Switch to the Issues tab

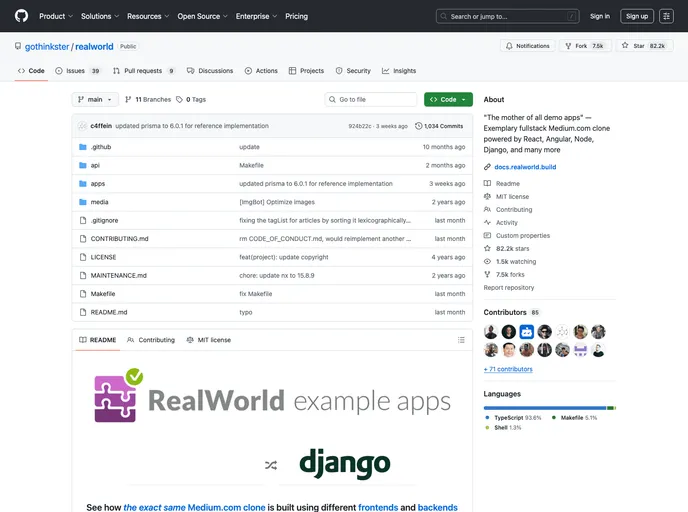click(x=78, y=71)
